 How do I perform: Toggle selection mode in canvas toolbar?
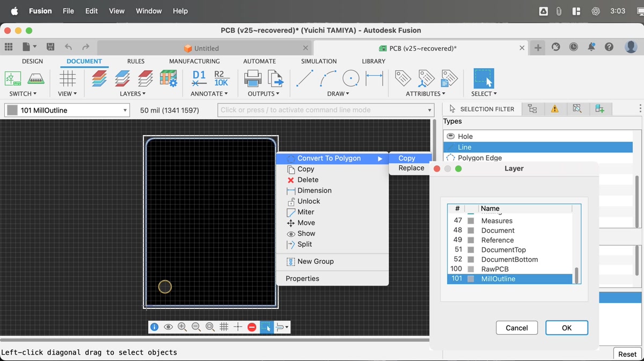point(267,327)
